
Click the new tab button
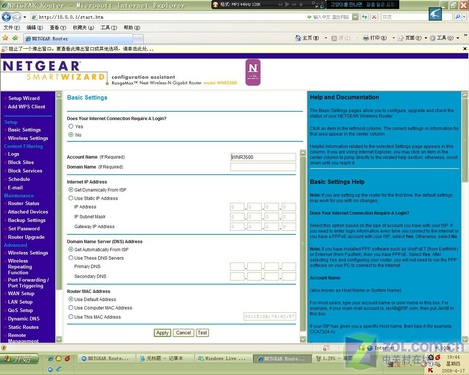tap(138, 39)
